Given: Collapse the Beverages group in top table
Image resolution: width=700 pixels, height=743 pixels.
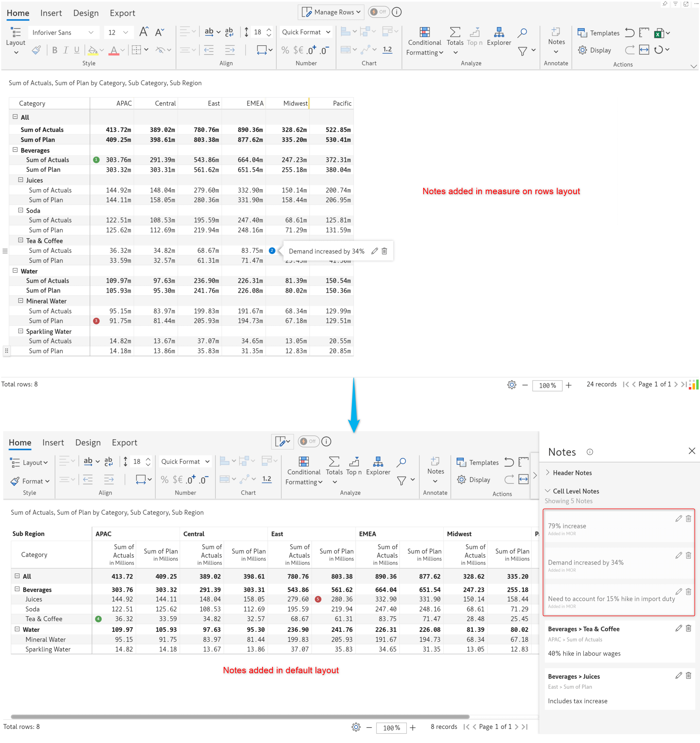Looking at the screenshot, I should pyautogui.click(x=15, y=149).
